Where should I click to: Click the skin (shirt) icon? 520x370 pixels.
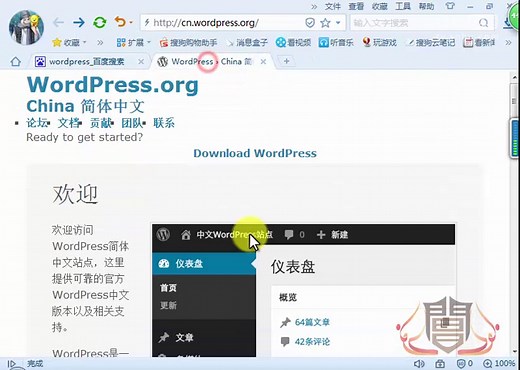tap(450, 6)
